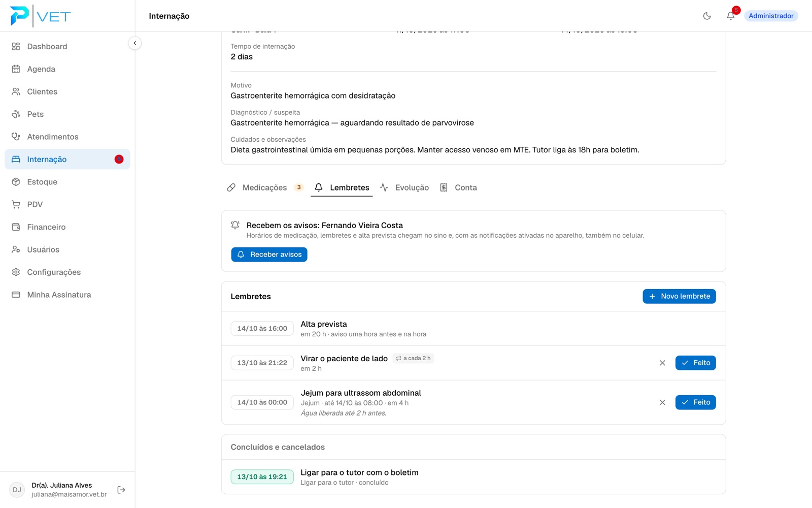Open Financeiro wallet icon

click(x=16, y=227)
